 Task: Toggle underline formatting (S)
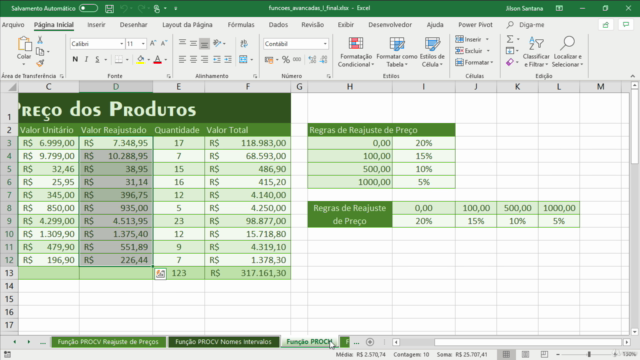(97, 60)
